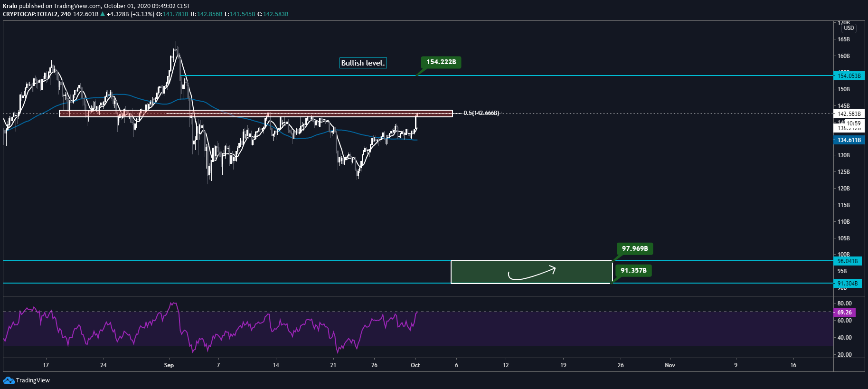Select the "Bullish level." text annotation

pyautogui.click(x=363, y=63)
